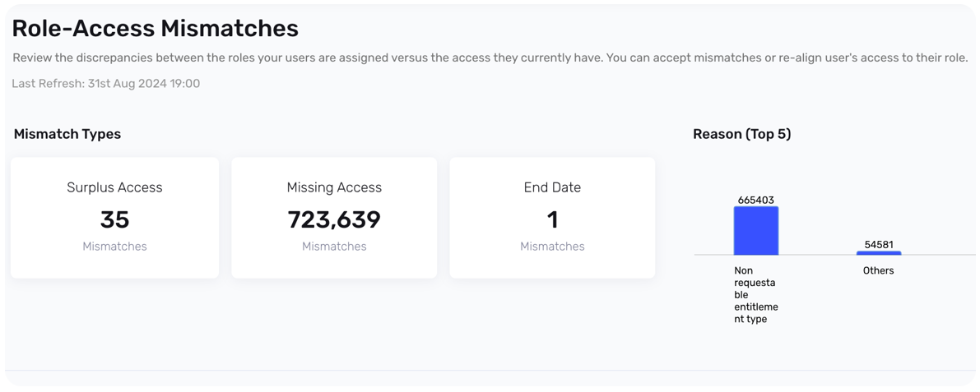The height and width of the screenshot is (392, 980).
Task: Select the Non requestable entitlement type bar
Action: point(756,231)
